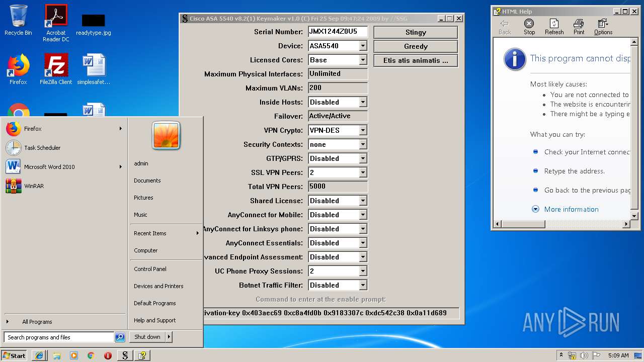
Task: Click the Refresh icon in HTML Help
Action: click(554, 27)
